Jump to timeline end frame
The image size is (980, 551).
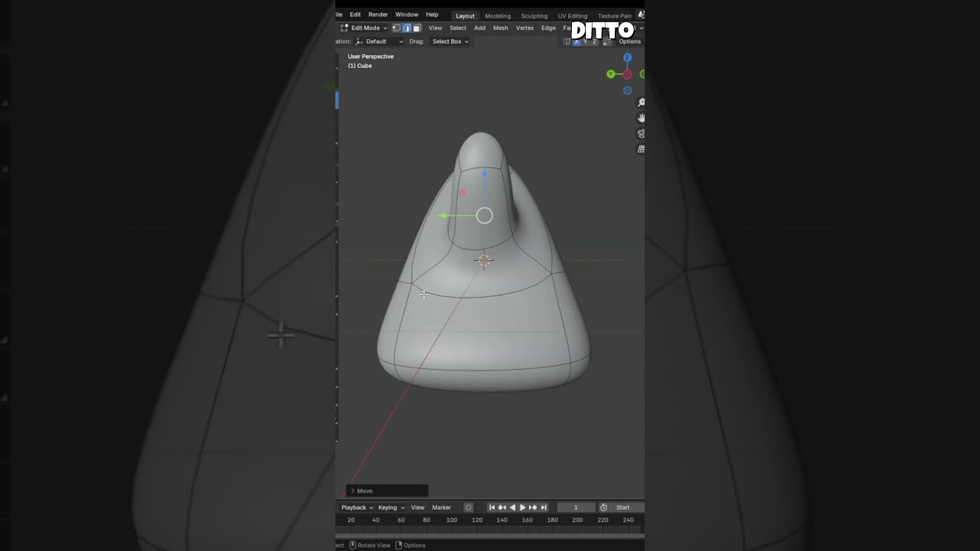(x=544, y=507)
